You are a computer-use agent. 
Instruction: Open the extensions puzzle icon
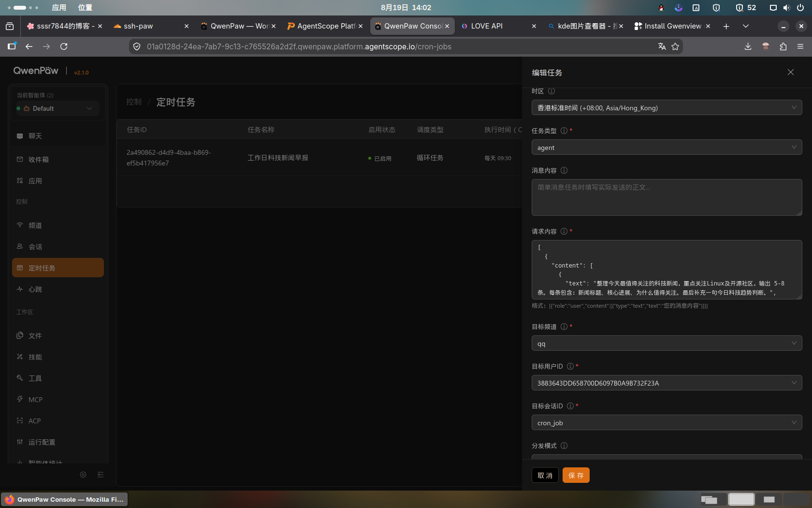point(783,46)
